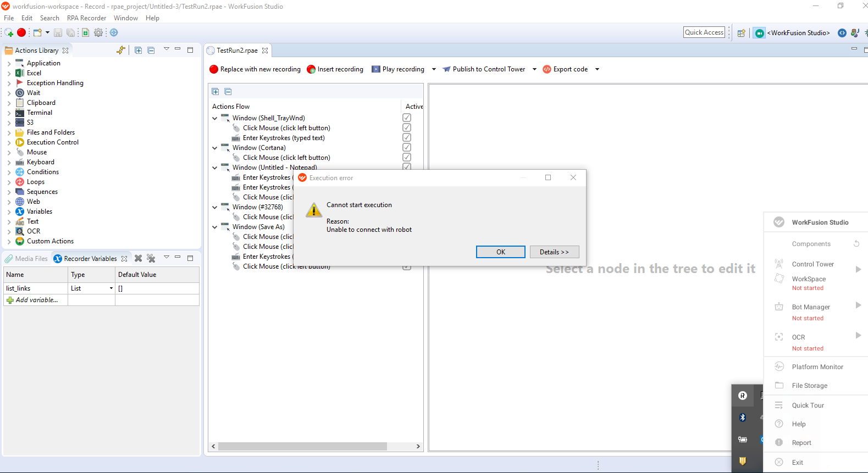Expand the Excel category in Actions Library
The width and height of the screenshot is (868, 473).
(9, 73)
